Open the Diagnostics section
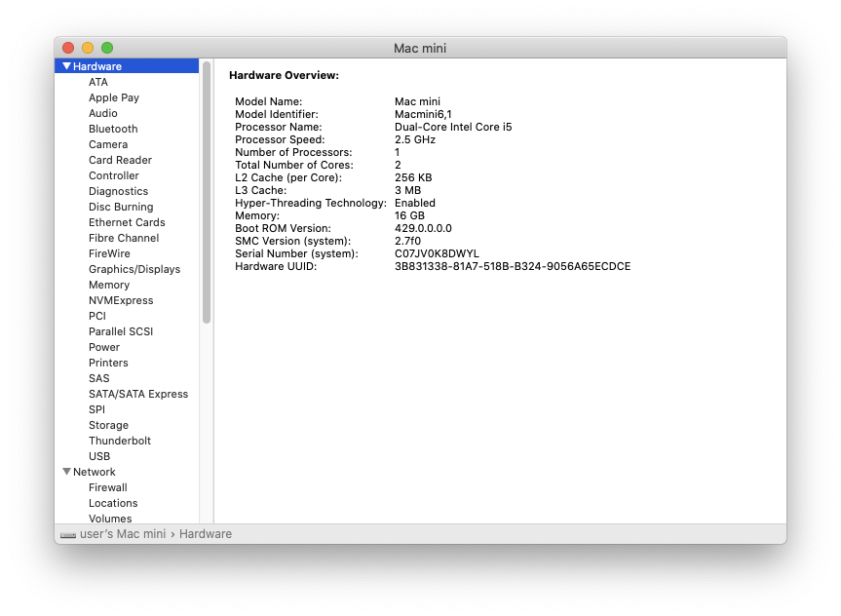Screen dimensions: 841x616 click(119, 191)
